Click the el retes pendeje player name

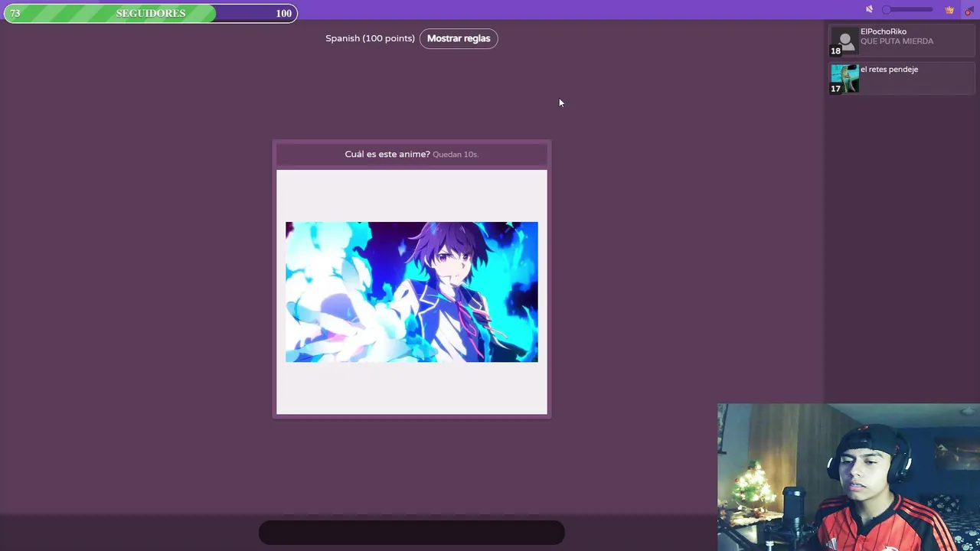pyautogui.click(x=889, y=70)
